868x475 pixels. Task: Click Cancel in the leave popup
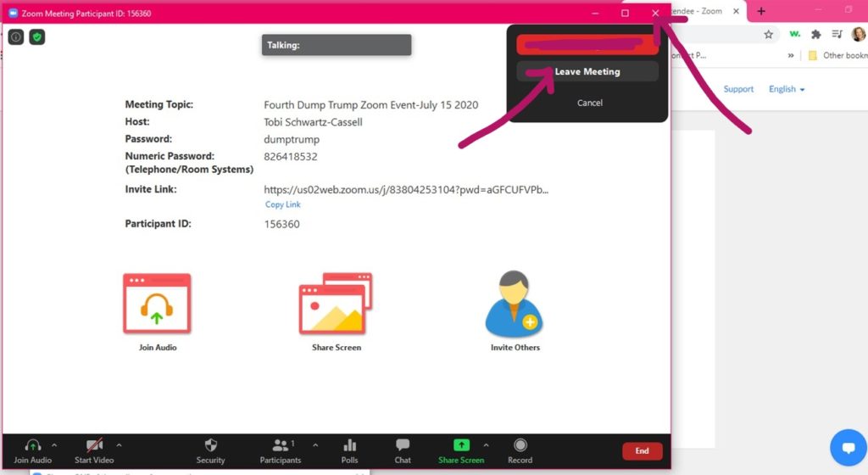click(590, 103)
